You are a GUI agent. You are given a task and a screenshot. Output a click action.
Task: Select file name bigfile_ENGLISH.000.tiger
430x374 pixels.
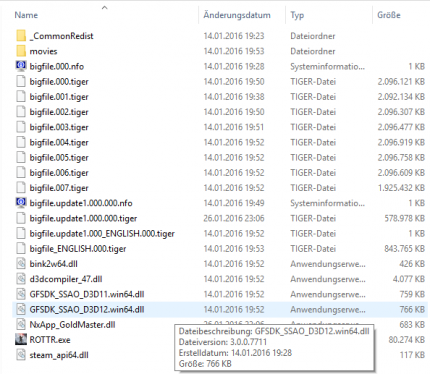(78, 249)
